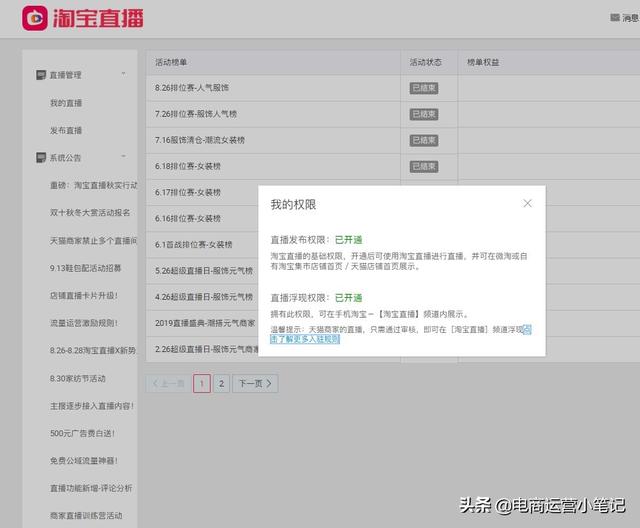Click the Taobao Live logo icon
This screenshot has width=640, height=528.
point(35,17)
